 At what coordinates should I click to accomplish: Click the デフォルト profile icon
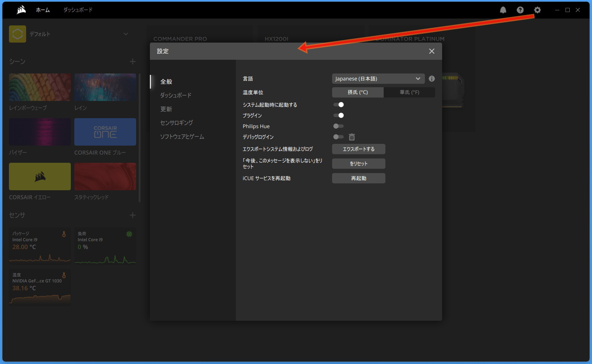18,34
